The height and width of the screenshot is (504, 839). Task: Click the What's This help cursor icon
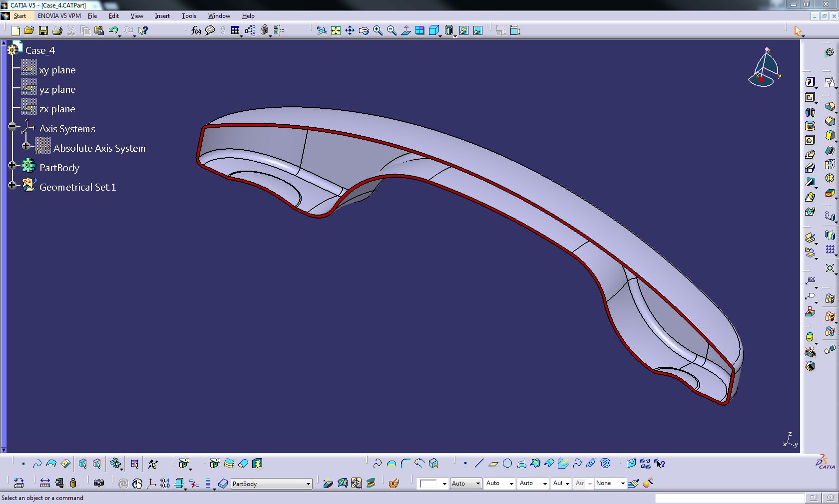143,31
